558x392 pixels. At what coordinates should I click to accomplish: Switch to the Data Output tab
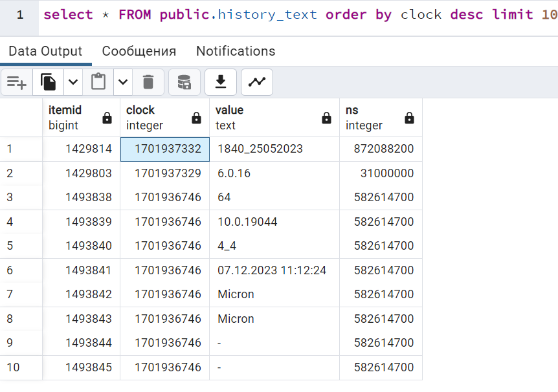[45, 51]
